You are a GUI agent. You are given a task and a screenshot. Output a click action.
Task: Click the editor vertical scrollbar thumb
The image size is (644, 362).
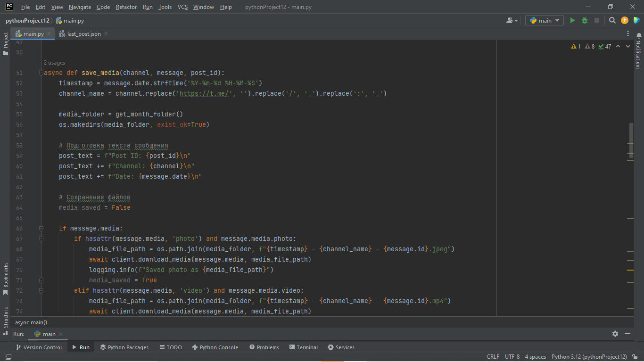tap(631, 140)
